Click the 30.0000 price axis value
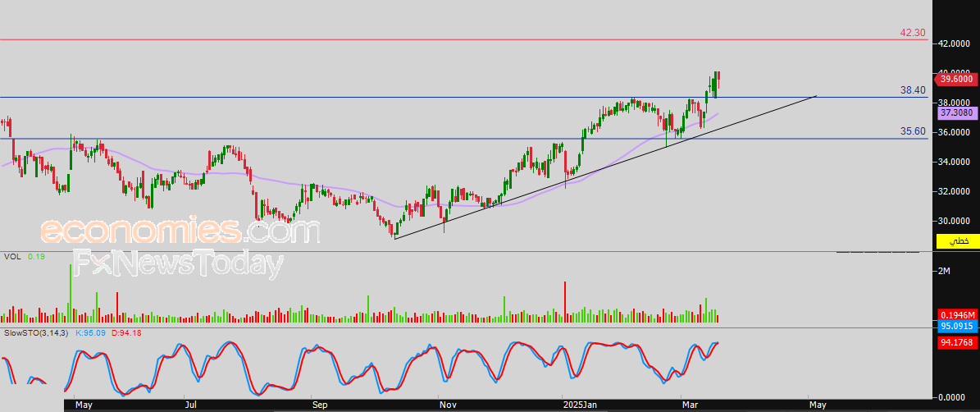The image size is (980, 412). coord(956,222)
